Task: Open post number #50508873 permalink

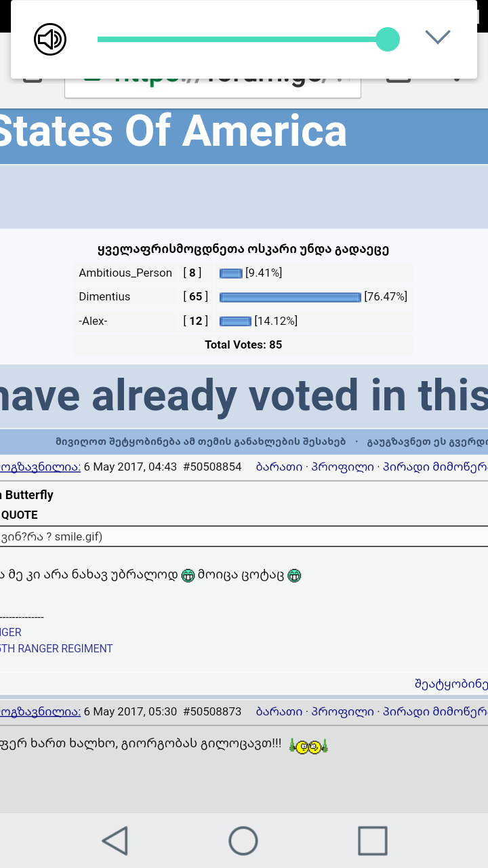Action: 212,711
